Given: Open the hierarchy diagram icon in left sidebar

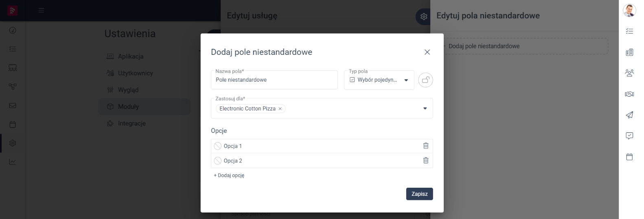Looking at the screenshot, I should tap(13, 87).
